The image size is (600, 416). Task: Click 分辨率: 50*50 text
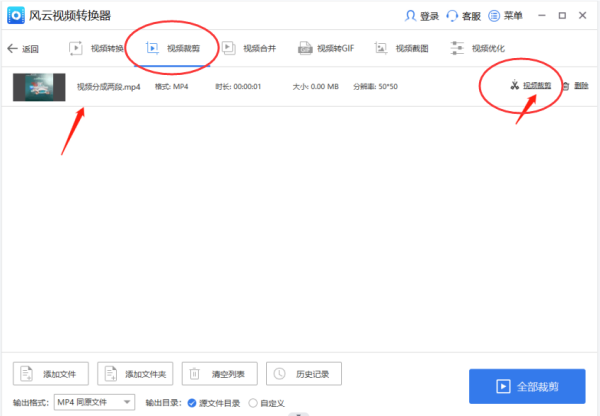tap(375, 86)
